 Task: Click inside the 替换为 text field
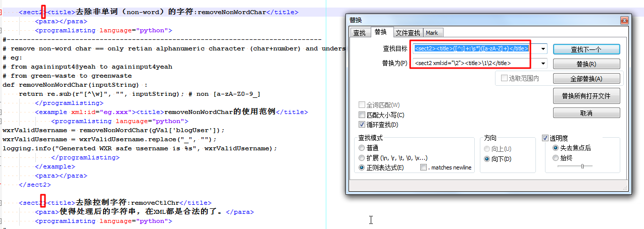tap(475, 64)
